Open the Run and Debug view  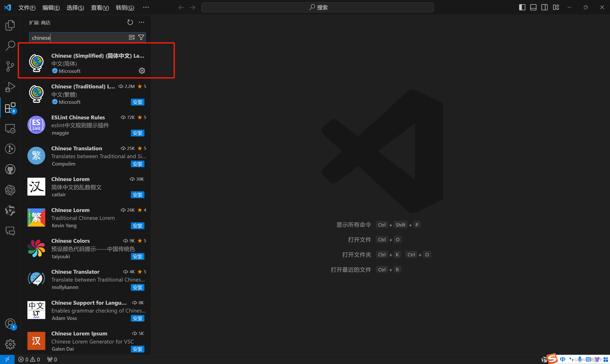pos(10,87)
